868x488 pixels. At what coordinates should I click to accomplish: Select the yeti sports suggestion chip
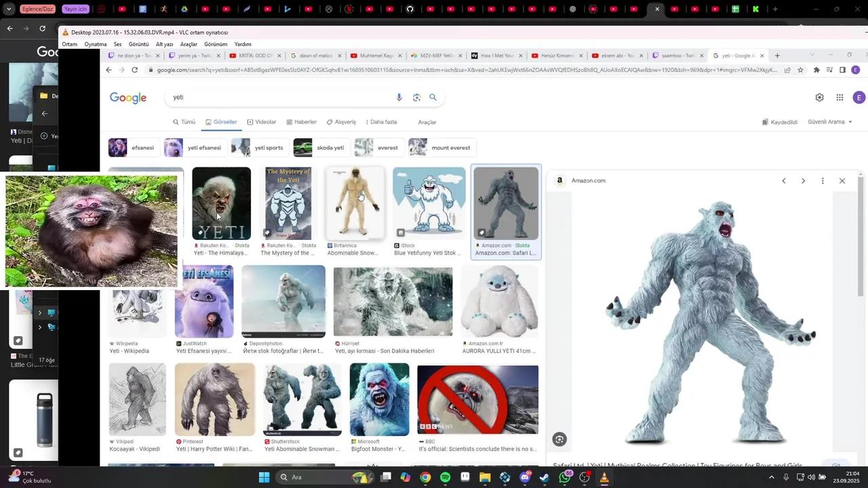[260, 148]
